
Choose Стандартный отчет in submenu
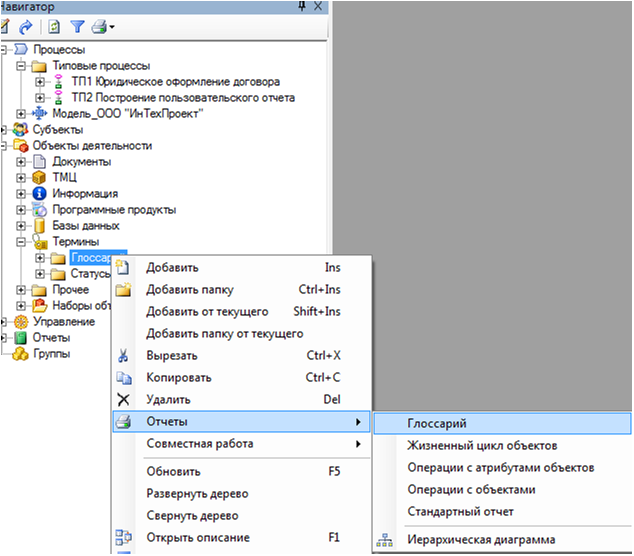pyautogui.click(x=460, y=512)
